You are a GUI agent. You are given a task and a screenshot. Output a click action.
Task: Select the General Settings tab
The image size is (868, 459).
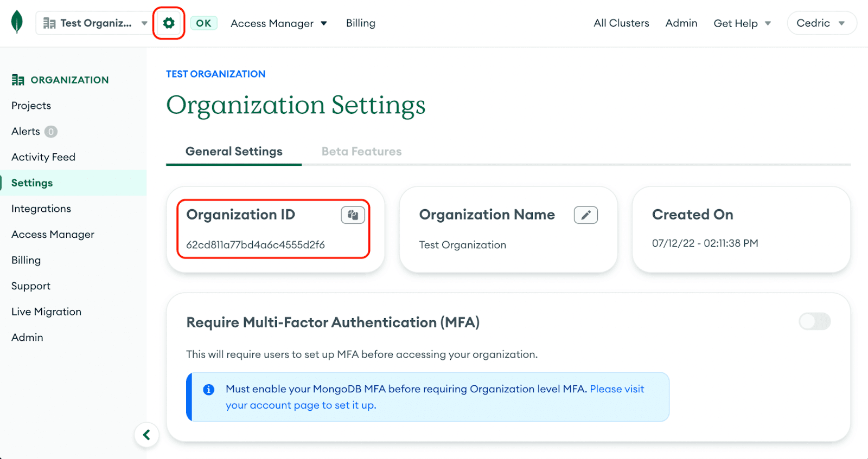pos(234,152)
